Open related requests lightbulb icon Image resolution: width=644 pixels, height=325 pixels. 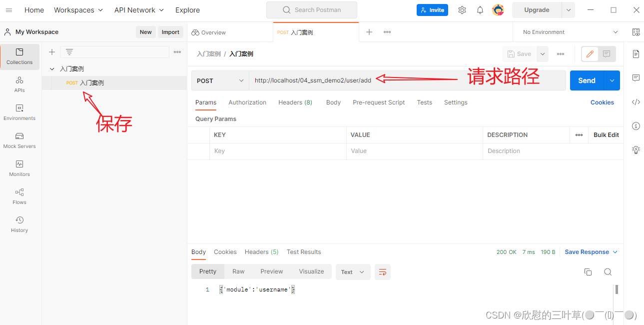pyautogui.click(x=636, y=149)
